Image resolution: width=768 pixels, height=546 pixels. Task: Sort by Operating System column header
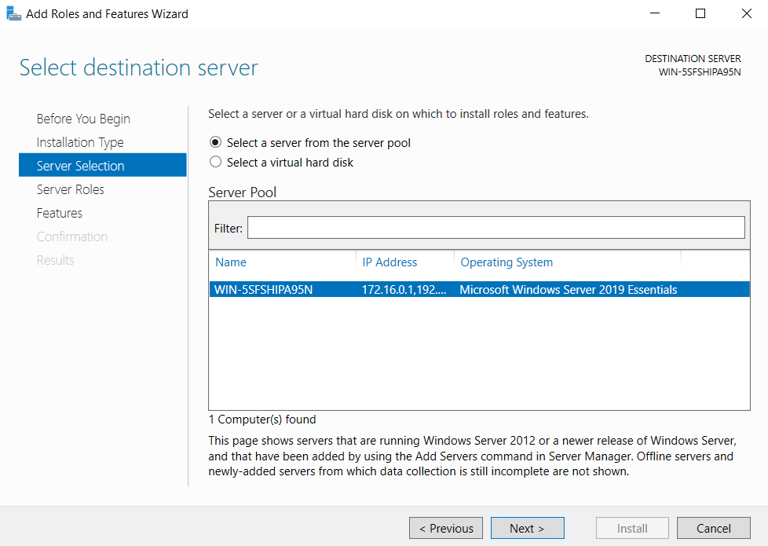506,262
